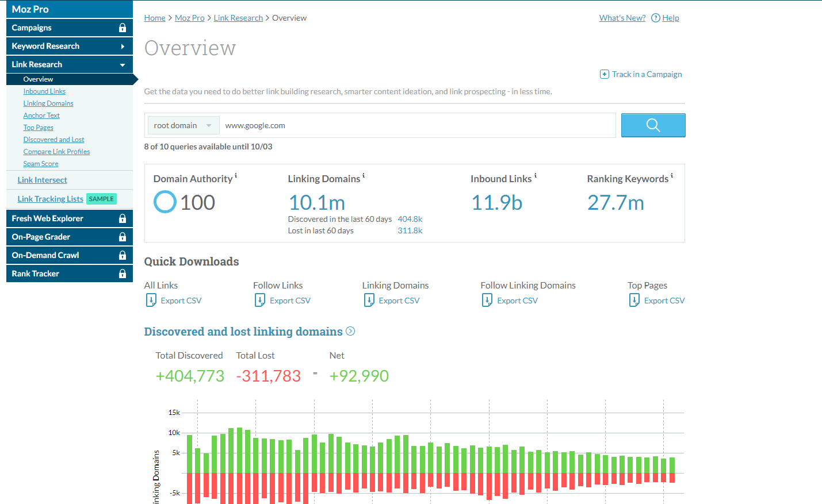Image resolution: width=822 pixels, height=504 pixels.
Task: Click the Follow Links download icon
Action: 260,300
